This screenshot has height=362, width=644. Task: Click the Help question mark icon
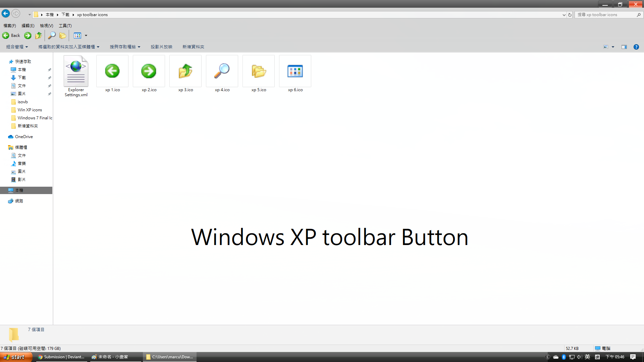click(636, 47)
